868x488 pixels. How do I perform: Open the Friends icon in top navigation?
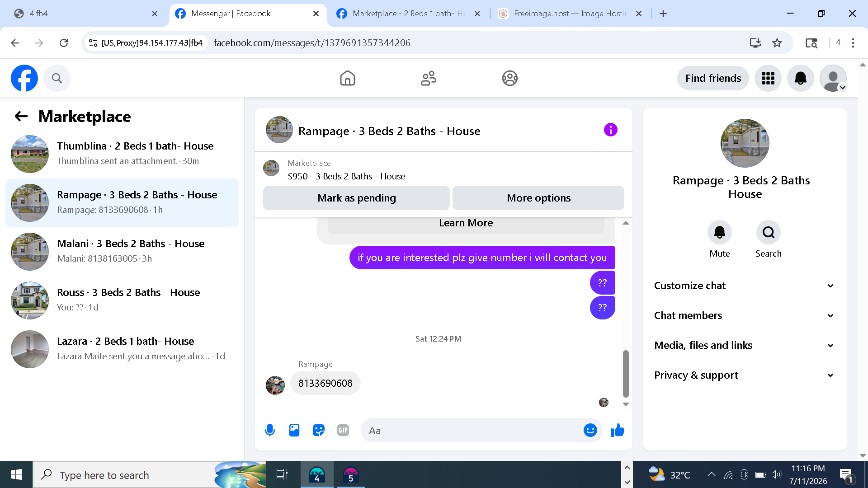[x=428, y=78]
